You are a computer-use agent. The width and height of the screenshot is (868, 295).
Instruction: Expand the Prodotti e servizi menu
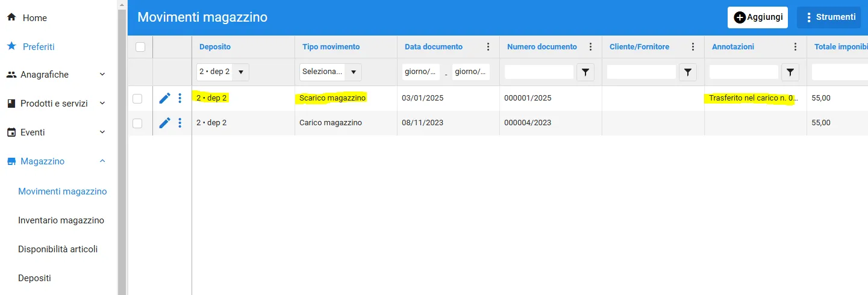tap(102, 104)
